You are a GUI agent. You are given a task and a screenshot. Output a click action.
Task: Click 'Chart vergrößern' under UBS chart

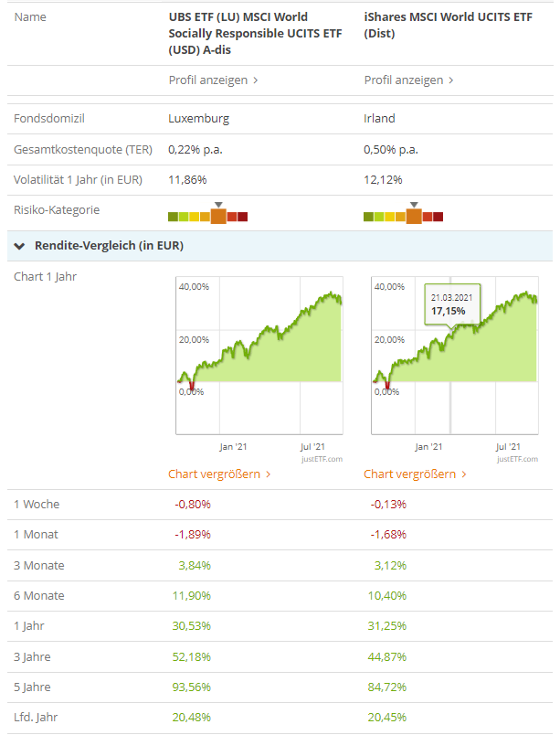[219, 474]
